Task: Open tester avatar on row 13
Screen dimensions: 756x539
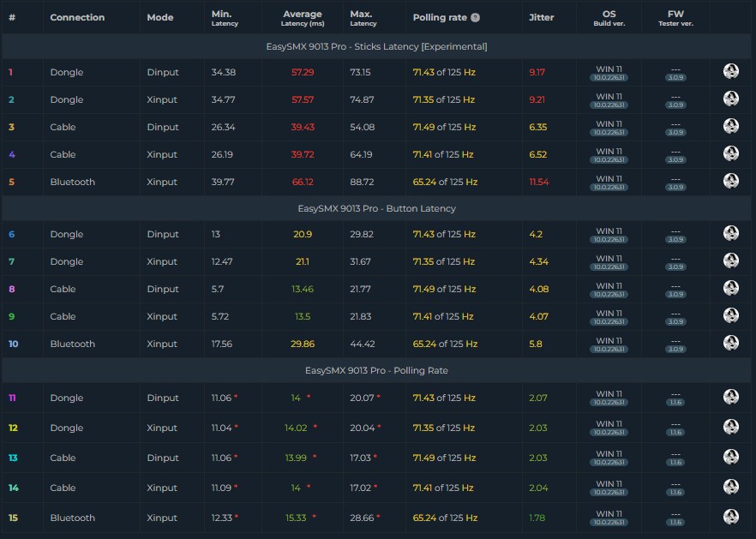Action: click(x=731, y=457)
